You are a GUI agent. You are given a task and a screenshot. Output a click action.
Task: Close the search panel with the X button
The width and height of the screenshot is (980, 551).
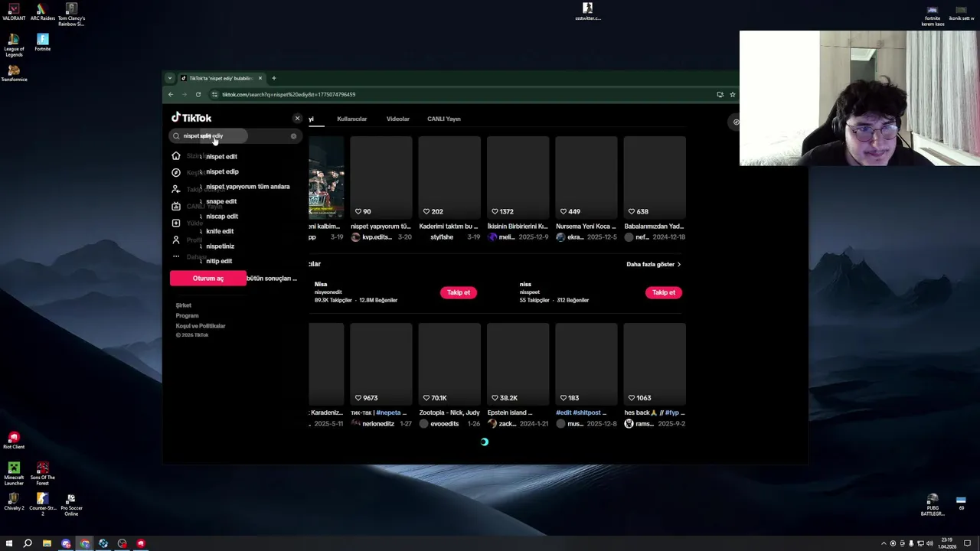[297, 119]
